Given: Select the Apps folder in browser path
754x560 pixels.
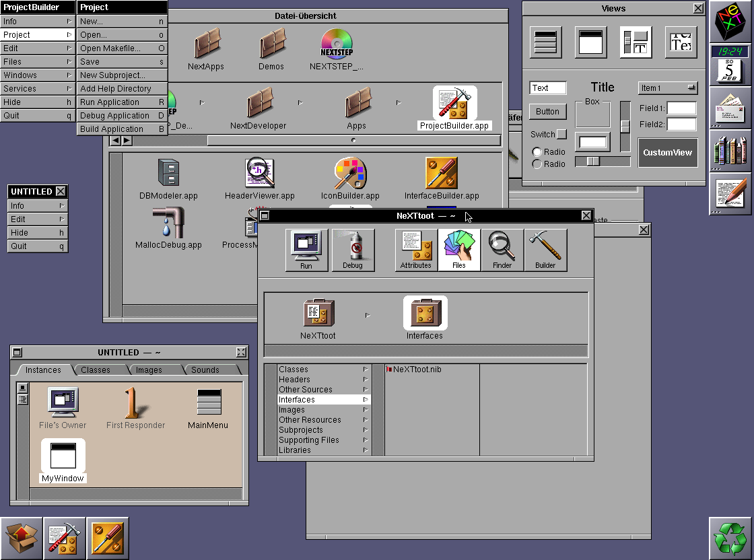Looking at the screenshot, I should point(357,102).
